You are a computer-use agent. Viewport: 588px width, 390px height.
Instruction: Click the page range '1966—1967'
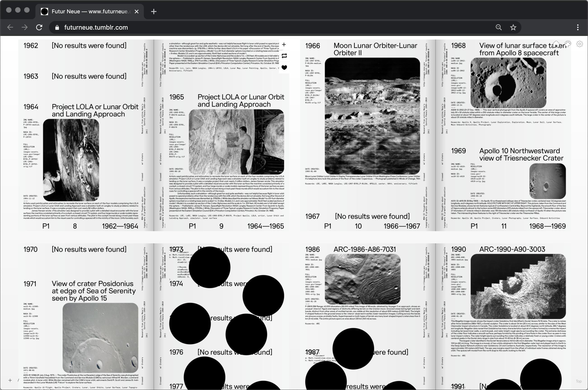point(402,226)
